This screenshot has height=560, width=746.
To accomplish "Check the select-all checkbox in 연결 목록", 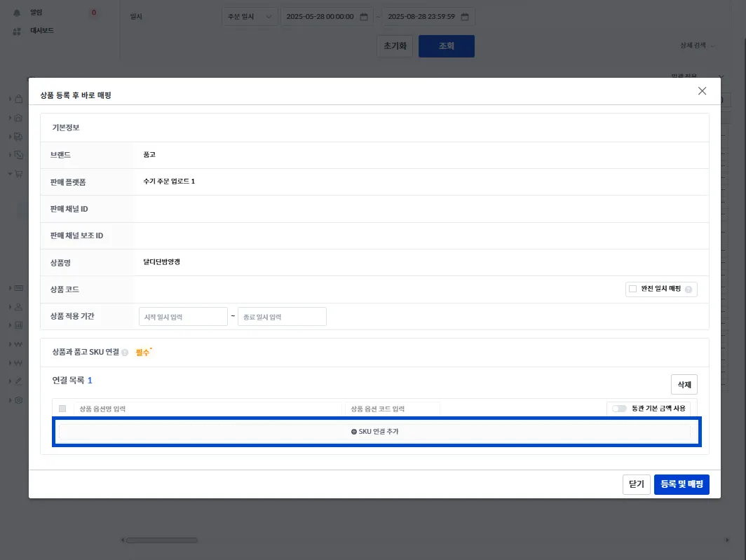I will pos(62,409).
